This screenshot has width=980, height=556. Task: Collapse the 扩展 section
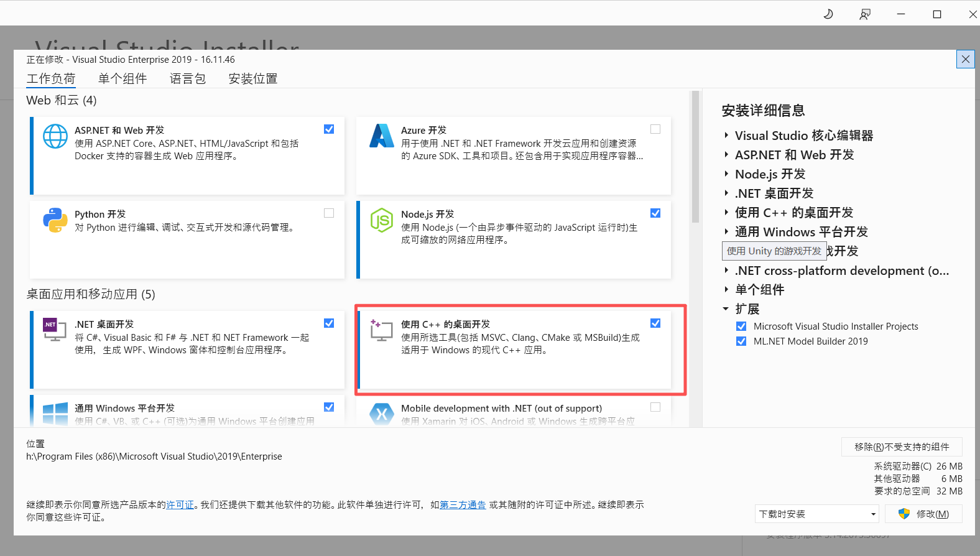click(726, 309)
